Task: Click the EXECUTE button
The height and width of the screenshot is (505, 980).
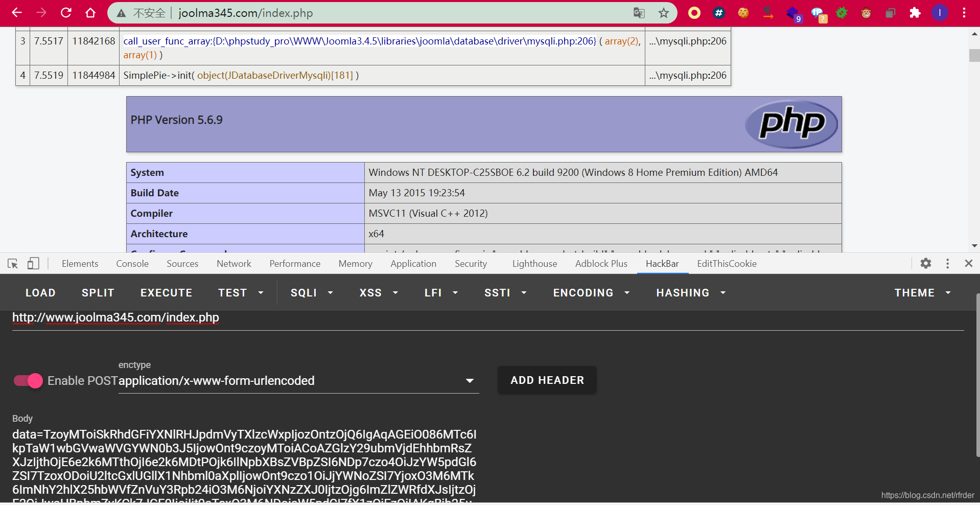Action: pyautogui.click(x=166, y=293)
